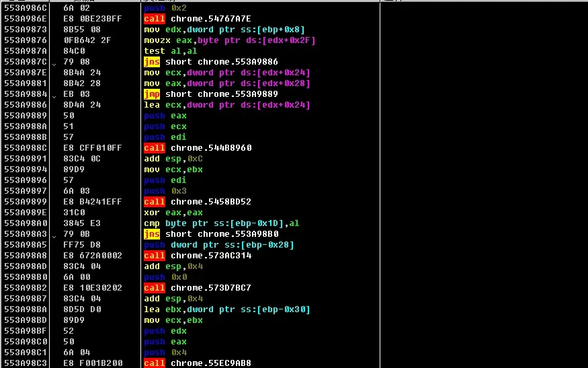Click the push 0x0 instruction

pos(165,277)
